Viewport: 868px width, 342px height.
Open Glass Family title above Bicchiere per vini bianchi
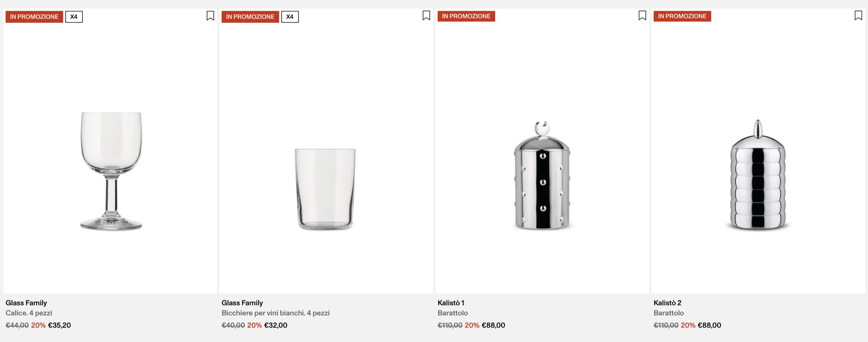click(242, 303)
